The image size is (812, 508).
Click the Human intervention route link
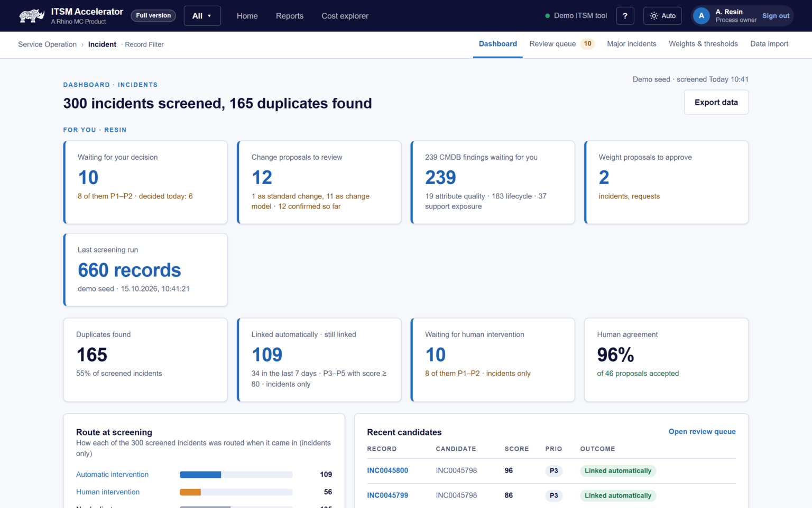(108, 492)
